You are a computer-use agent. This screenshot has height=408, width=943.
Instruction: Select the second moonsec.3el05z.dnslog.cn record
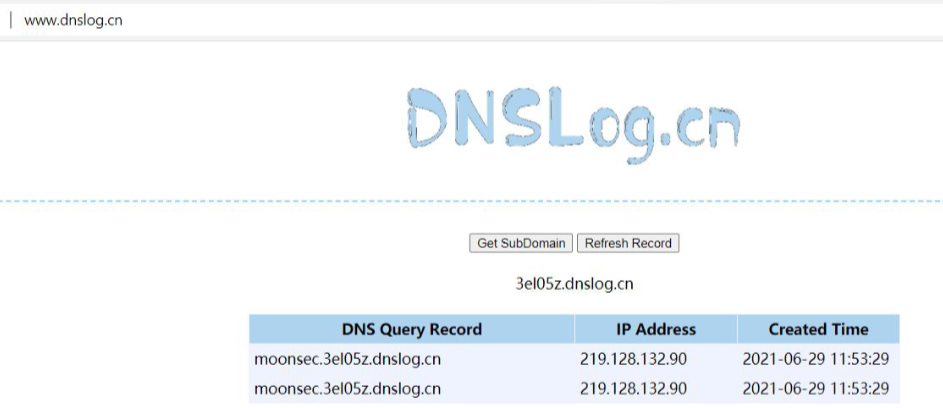(347, 388)
